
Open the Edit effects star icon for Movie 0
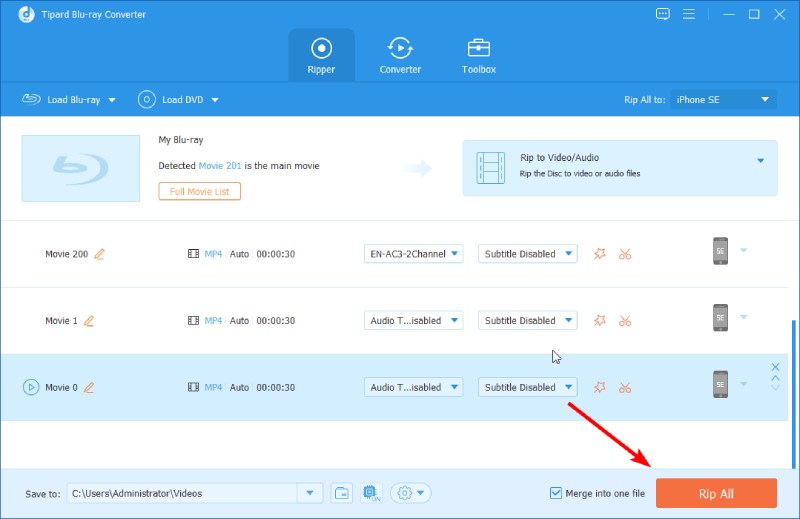[599, 387]
